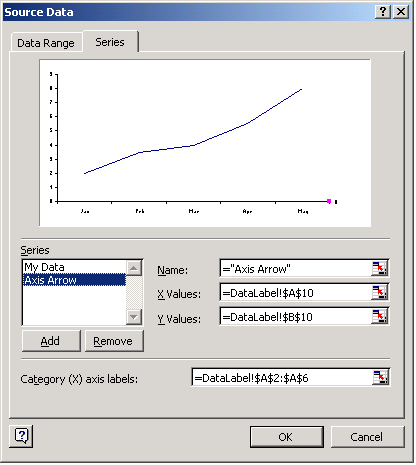Close the Source Data dialog
Image resolution: width=416 pixels, height=465 pixels.
click(401, 12)
